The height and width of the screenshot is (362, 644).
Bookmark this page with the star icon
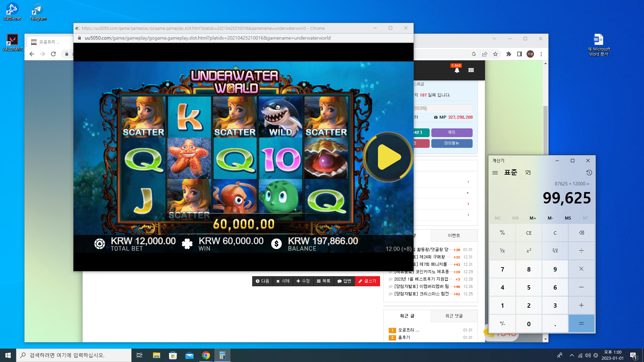(495, 54)
